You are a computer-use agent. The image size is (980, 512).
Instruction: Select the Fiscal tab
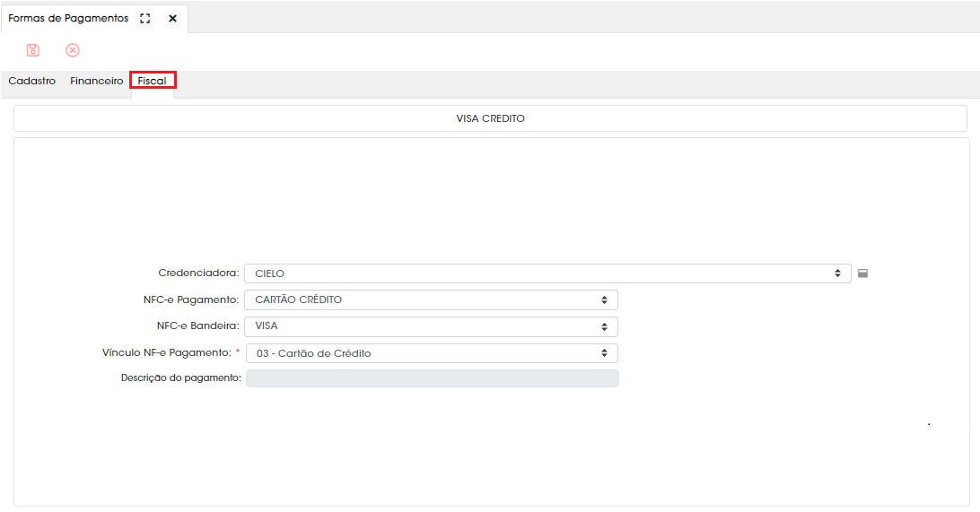click(153, 81)
